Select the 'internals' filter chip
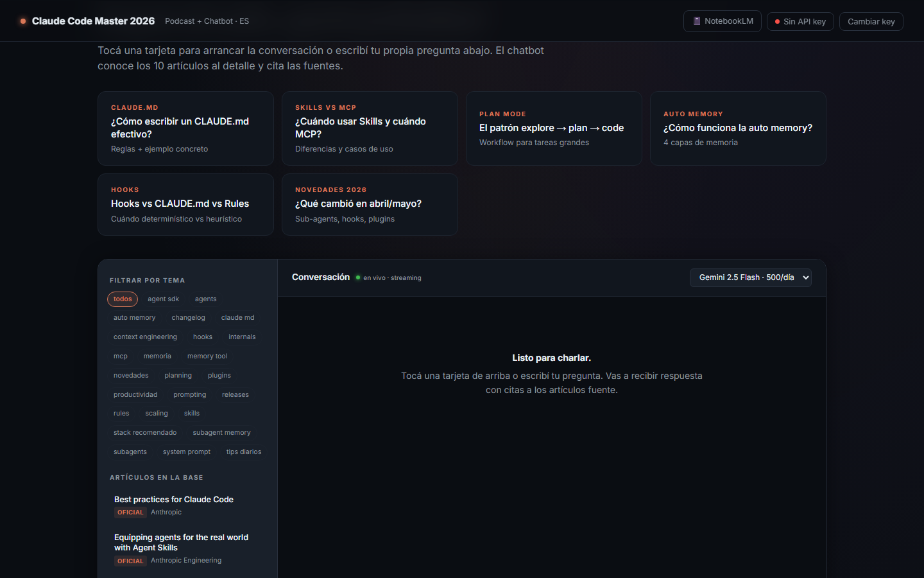 tap(242, 337)
